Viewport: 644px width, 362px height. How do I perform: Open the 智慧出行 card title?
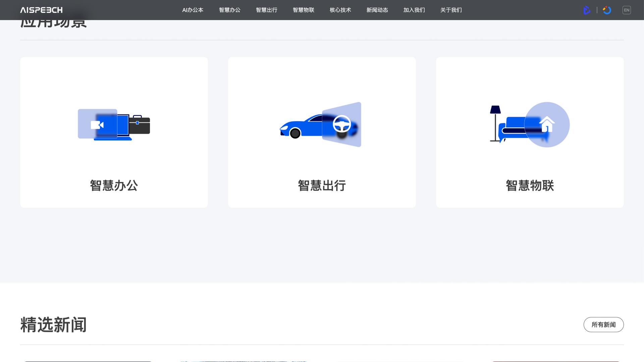322,185
